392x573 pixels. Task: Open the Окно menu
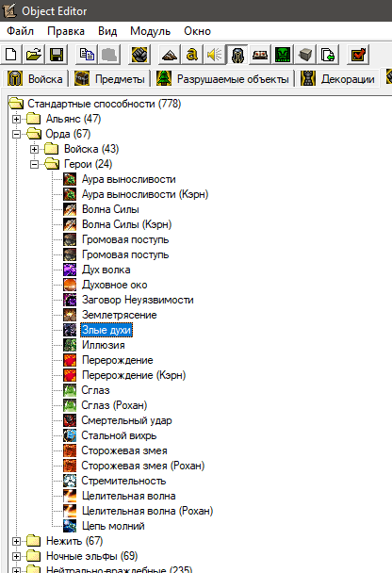197,31
